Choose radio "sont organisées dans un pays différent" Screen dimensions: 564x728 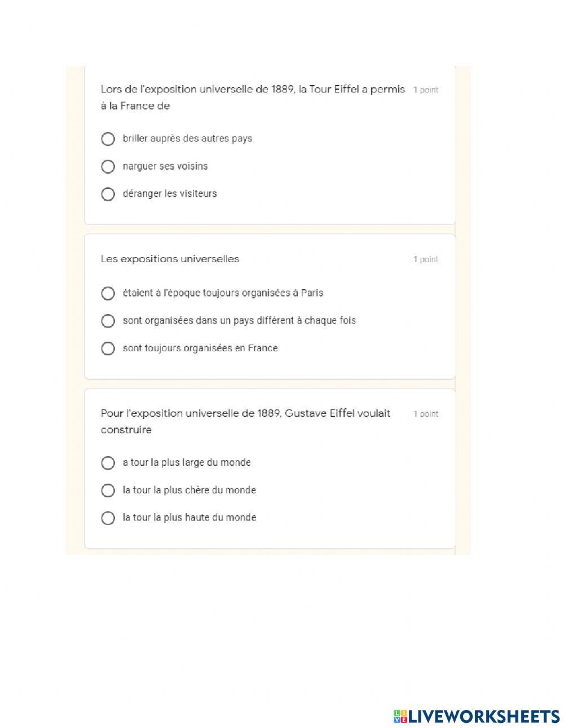108,321
